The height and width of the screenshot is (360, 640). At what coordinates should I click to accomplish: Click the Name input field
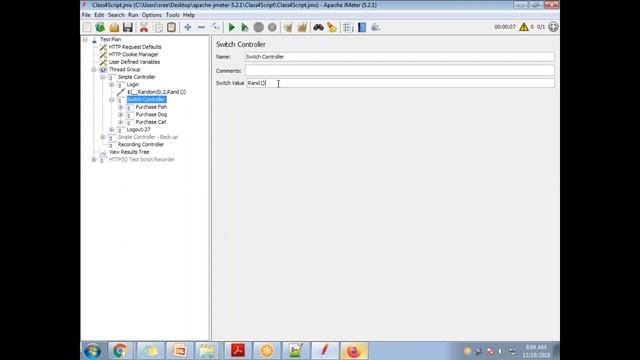tap(400, 57)
